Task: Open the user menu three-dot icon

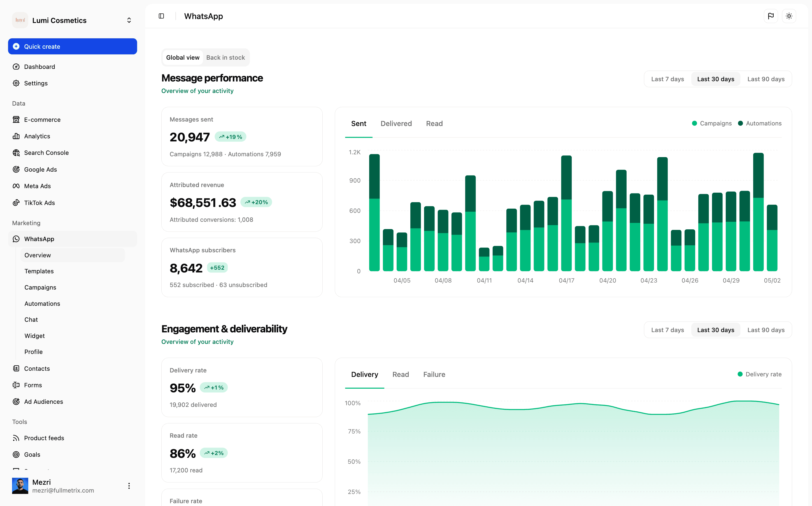Action: (x=129, y=486)
